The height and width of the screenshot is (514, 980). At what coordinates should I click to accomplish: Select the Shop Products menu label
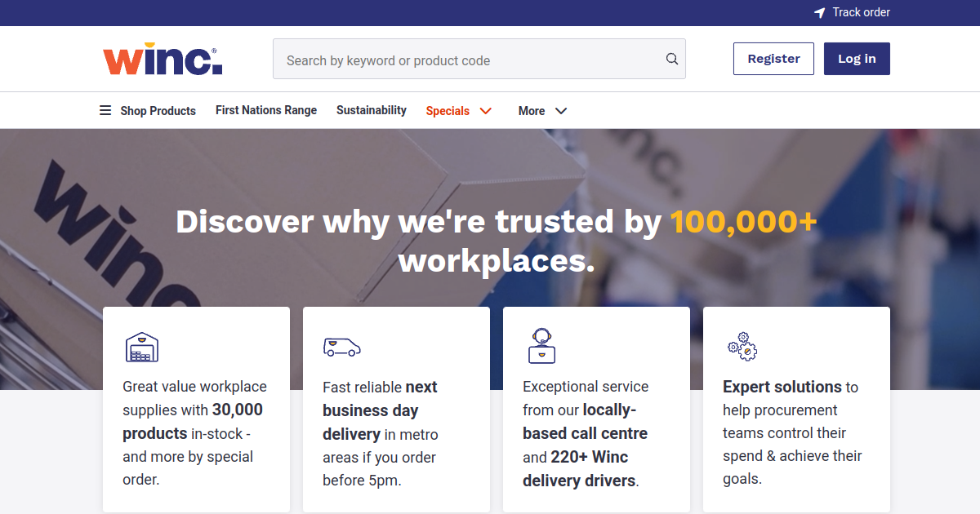(158, 111)
